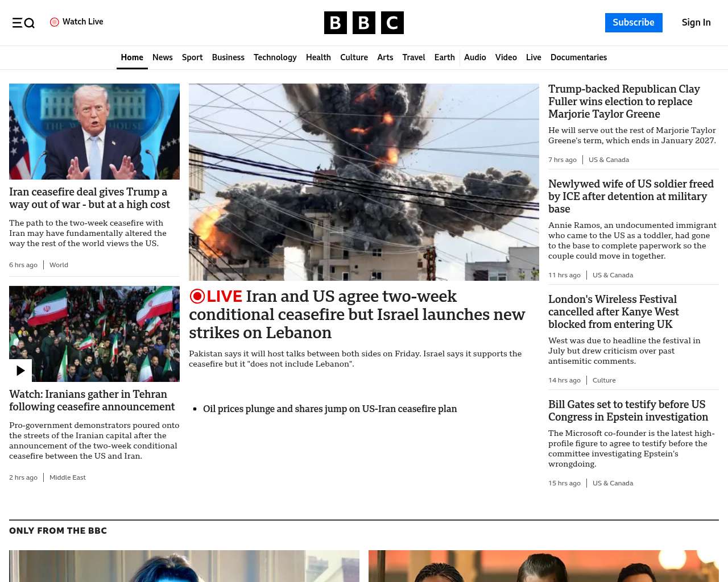Read the Iran ceasefire high cost article
Image resolution: width=728 pixels, height=582 pixels.
pos(89,198)
